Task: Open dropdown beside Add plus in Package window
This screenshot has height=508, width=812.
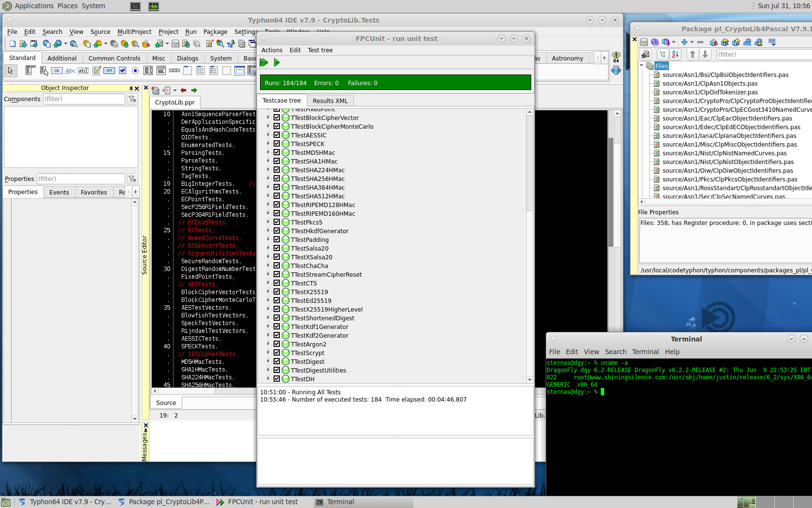Action: click(692, 42)
